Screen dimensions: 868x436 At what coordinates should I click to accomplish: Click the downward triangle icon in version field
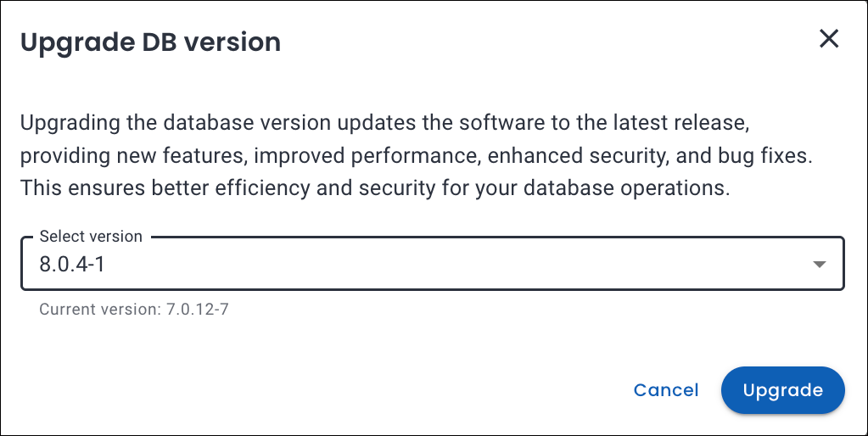[819, 265]
